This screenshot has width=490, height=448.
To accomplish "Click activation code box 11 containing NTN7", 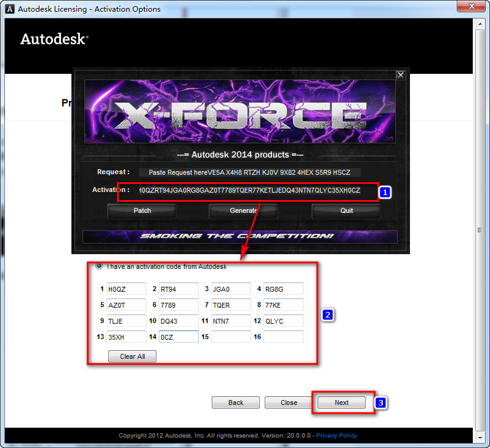I will pos(231,321).
